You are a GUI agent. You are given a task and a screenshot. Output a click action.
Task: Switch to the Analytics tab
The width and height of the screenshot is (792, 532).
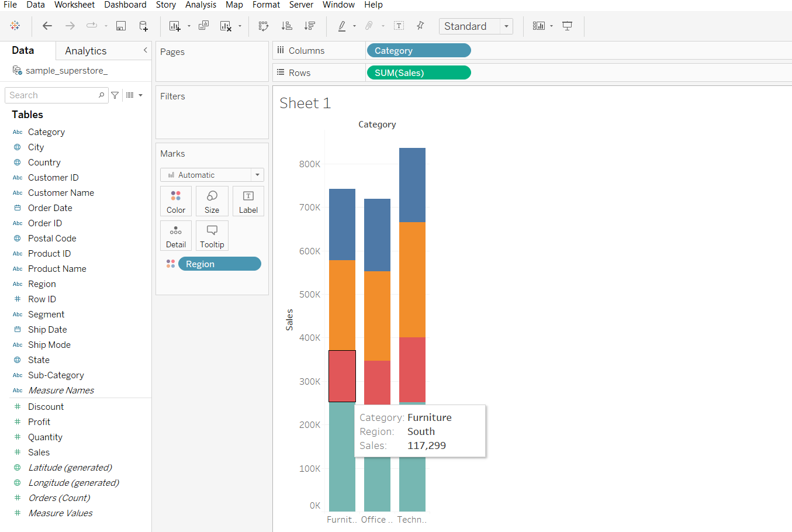86,51
